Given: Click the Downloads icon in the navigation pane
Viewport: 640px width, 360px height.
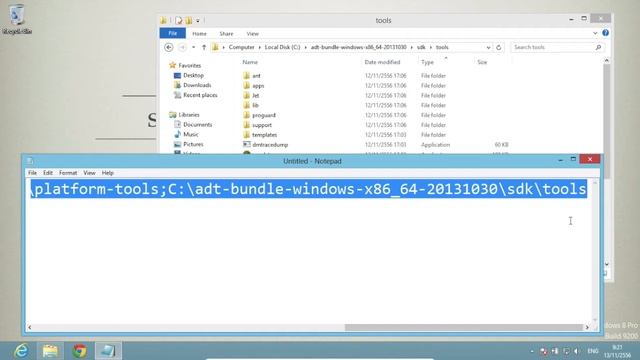Looking at the screenshot, I should tap(177, 85).
